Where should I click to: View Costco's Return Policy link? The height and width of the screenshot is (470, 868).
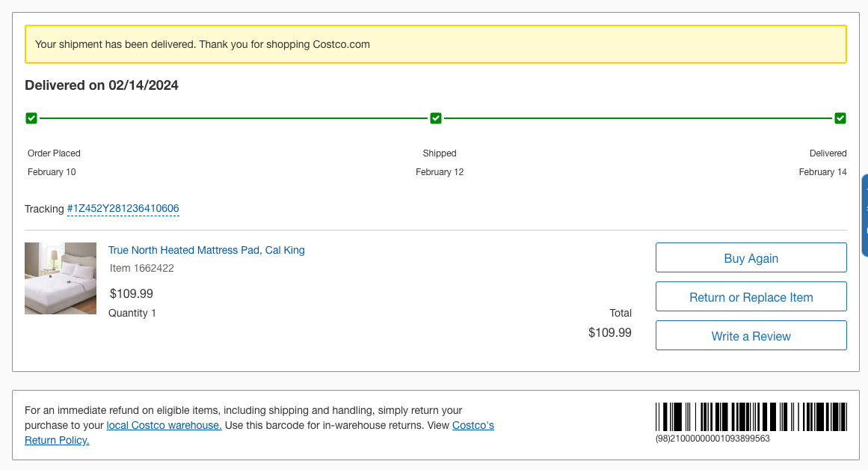(57, 440)
